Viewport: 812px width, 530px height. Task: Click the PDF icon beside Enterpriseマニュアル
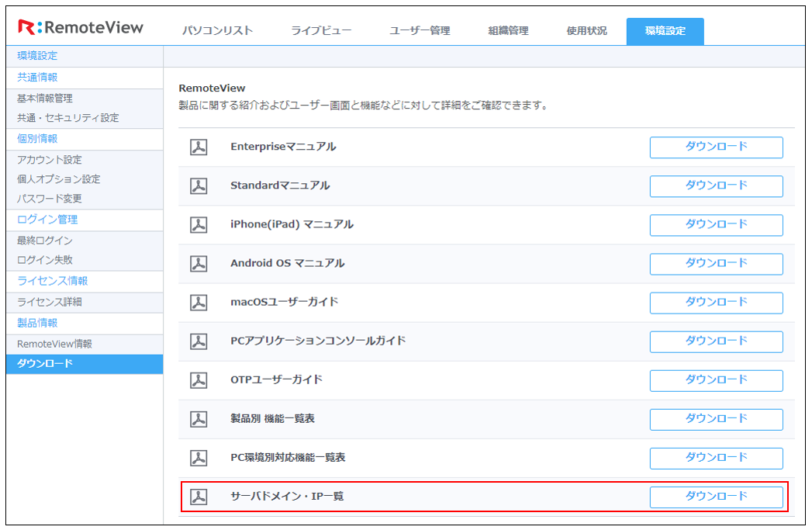[199, 147]
